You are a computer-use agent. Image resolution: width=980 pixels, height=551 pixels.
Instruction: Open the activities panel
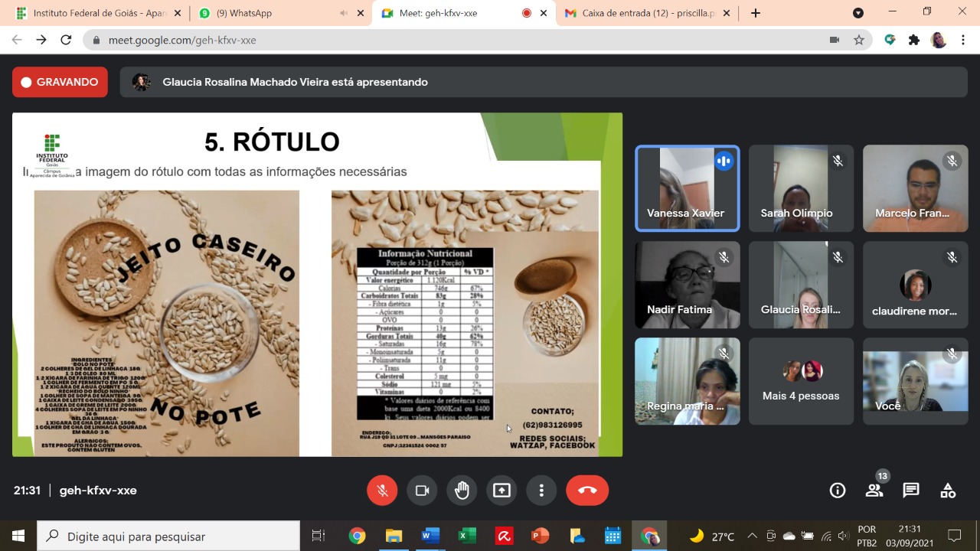[x=948, y=491]
